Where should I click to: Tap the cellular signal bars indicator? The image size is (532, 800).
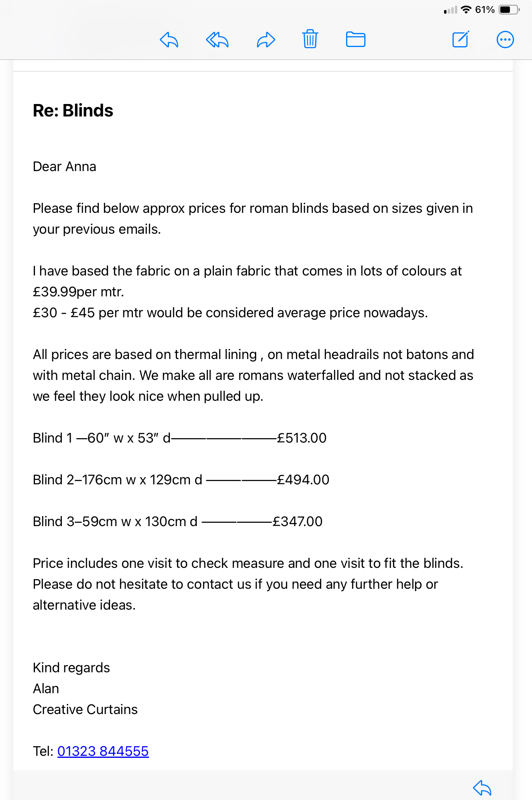[x=450, y=10]
